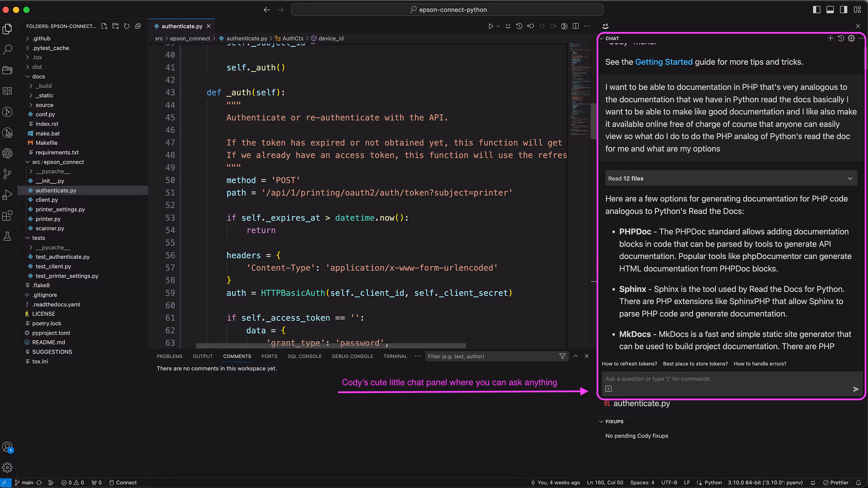This screenshot has width=868, height=488.
Task: Toggle the comments filter funnel
Action: coord(563,356)
